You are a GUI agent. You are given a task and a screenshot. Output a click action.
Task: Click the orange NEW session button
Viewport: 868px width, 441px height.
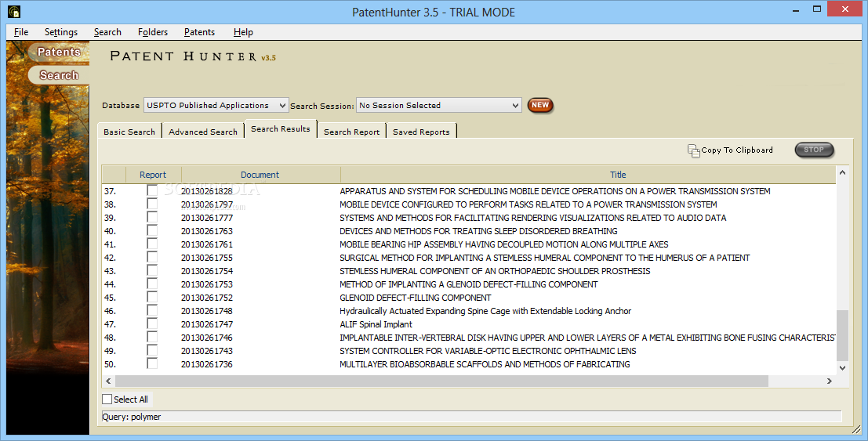click(x=539, y=105)
